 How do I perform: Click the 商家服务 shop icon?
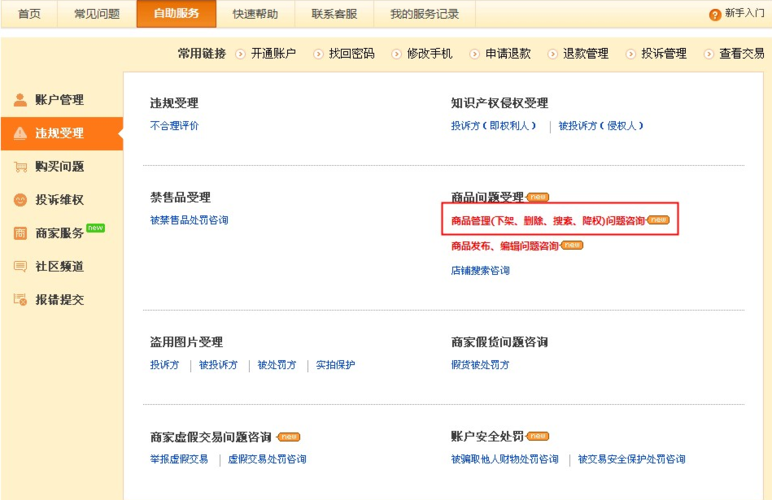coord(20,233)
